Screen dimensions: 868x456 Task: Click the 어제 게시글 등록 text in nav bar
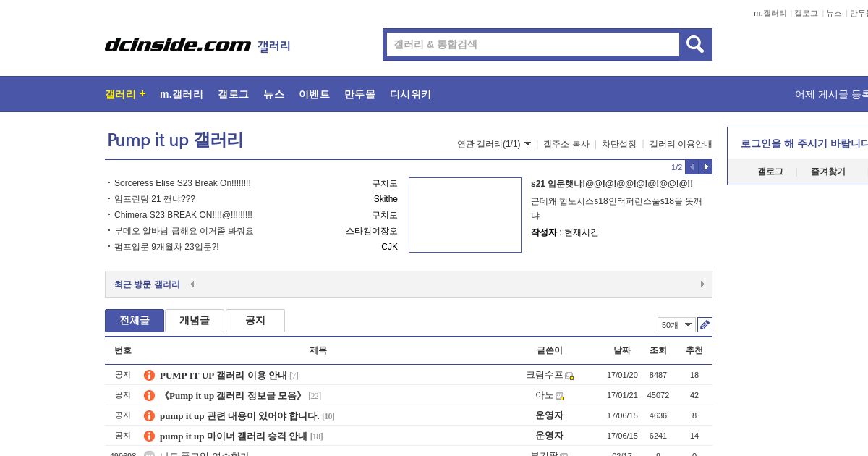[x=831, y=94]
